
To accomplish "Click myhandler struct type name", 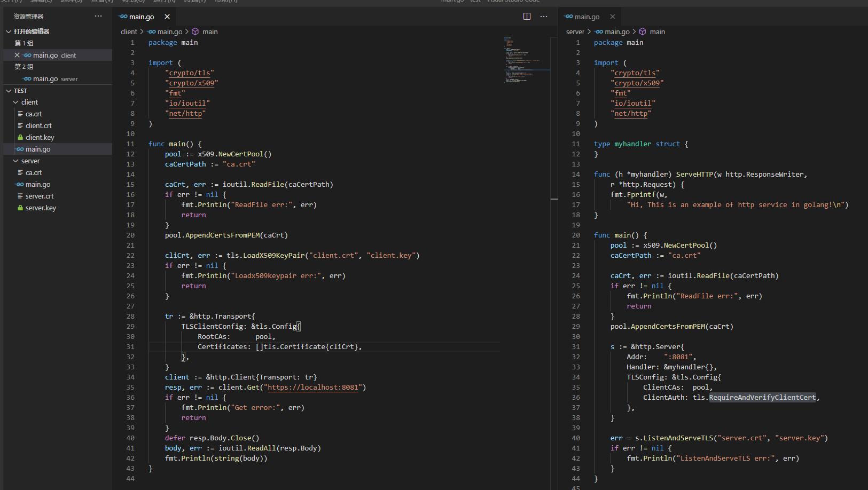I will click(633, 144).
